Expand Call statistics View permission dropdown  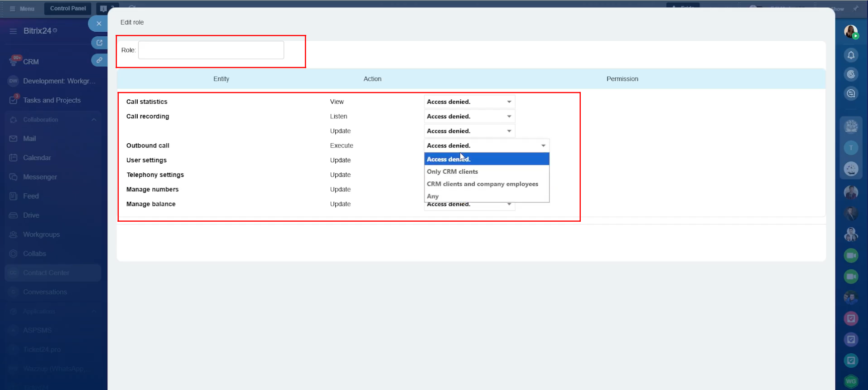(469, 102)
